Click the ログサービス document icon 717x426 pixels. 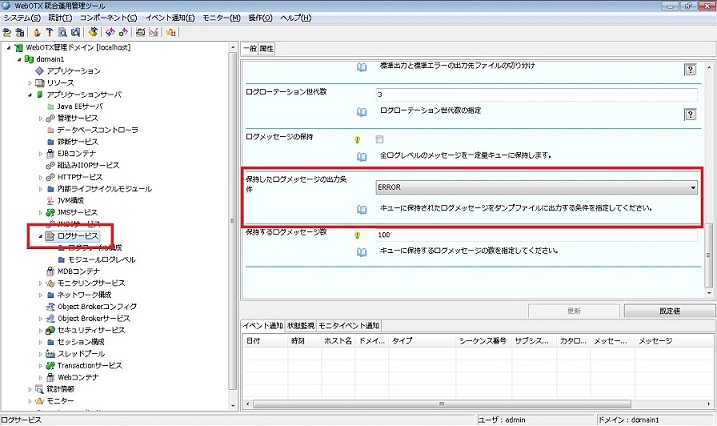pyautogui.click(x=50, y=236)
